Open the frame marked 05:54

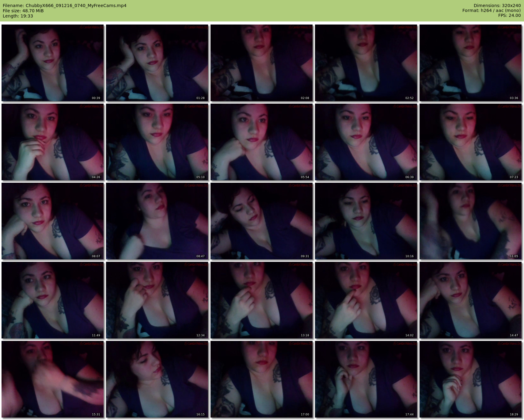pos(262,142)
